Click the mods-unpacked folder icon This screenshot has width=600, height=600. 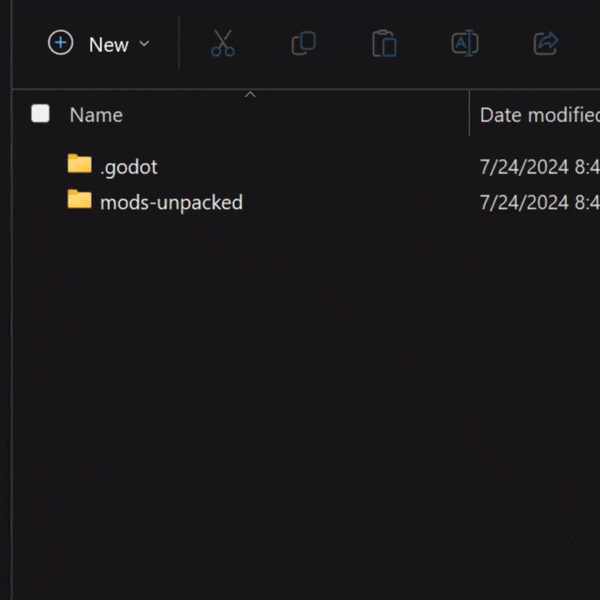pyautogui.click(x=79, y=200)
